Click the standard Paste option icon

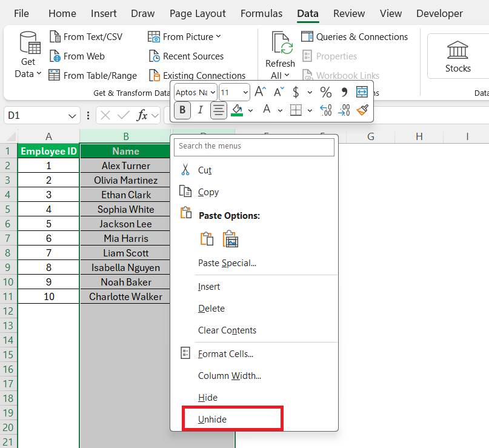[x=207, y=239]
